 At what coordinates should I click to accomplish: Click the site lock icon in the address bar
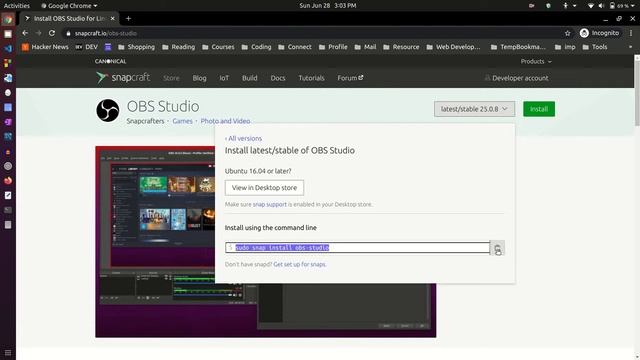point(68,33)
